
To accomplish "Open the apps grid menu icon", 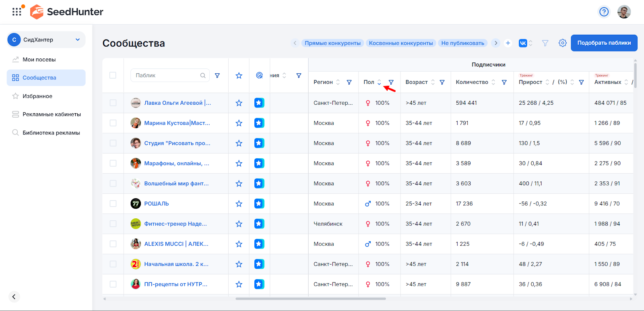I will 17,12.
